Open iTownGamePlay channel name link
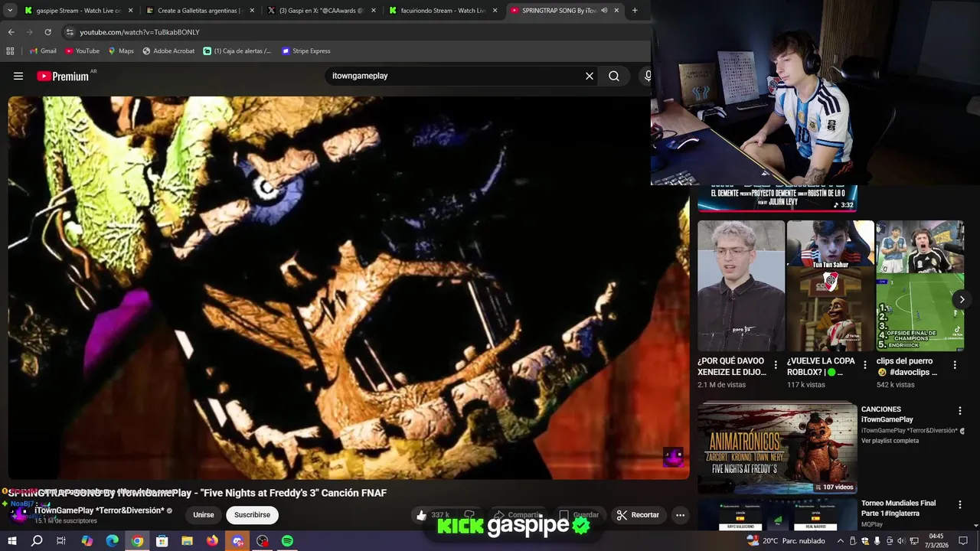This screenshot has width=980, height=551. (100, 510)
